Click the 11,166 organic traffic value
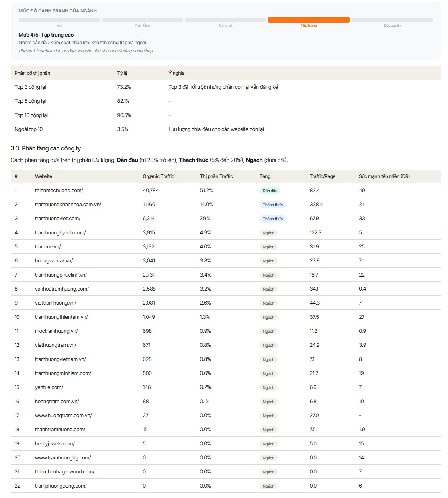 (x=149, y=205)
